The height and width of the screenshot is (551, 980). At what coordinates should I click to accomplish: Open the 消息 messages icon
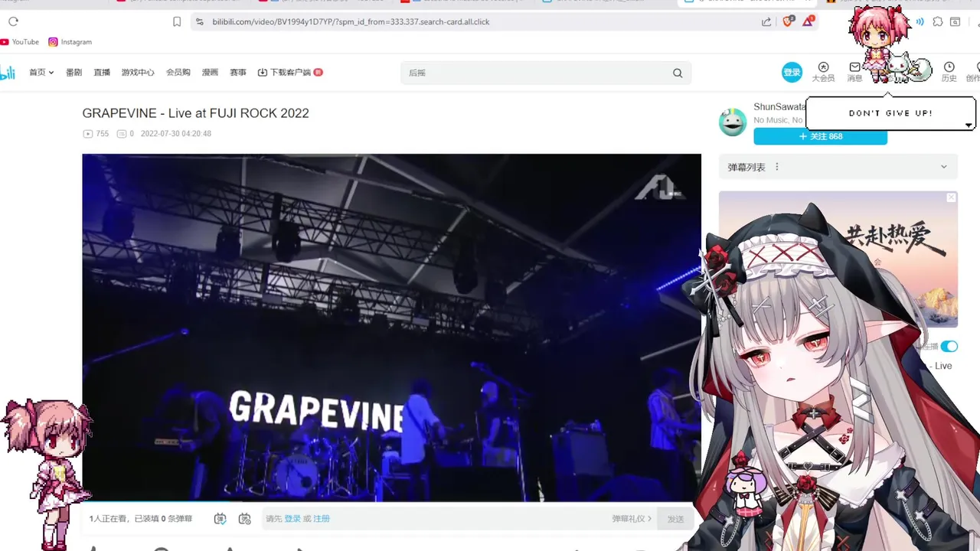[854, 72]
